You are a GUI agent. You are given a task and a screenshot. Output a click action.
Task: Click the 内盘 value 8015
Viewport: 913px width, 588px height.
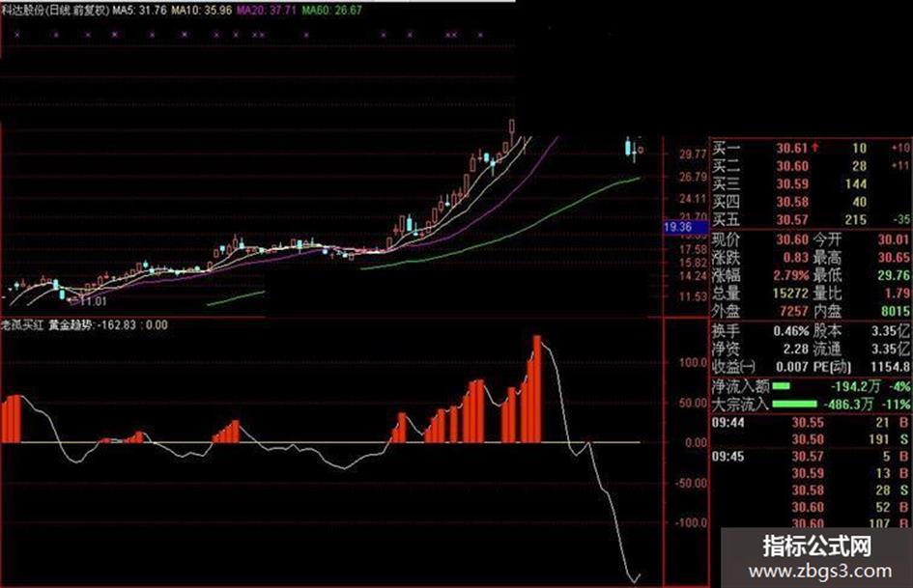896,312
